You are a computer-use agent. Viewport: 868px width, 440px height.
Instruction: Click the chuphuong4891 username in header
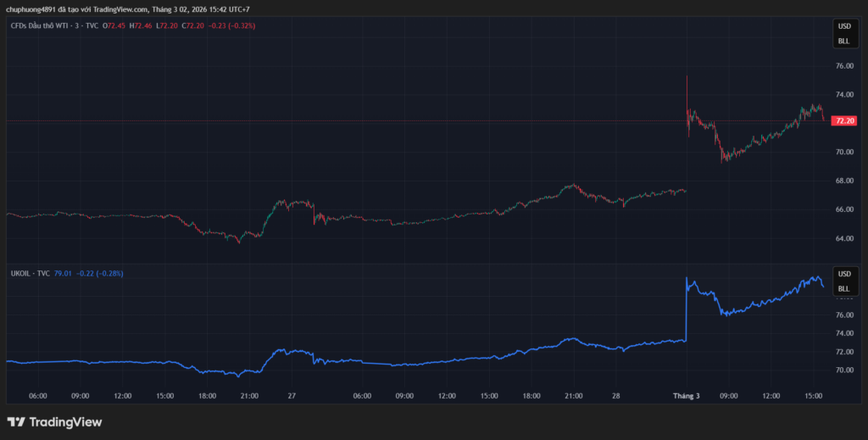click(x=30, y=8)
